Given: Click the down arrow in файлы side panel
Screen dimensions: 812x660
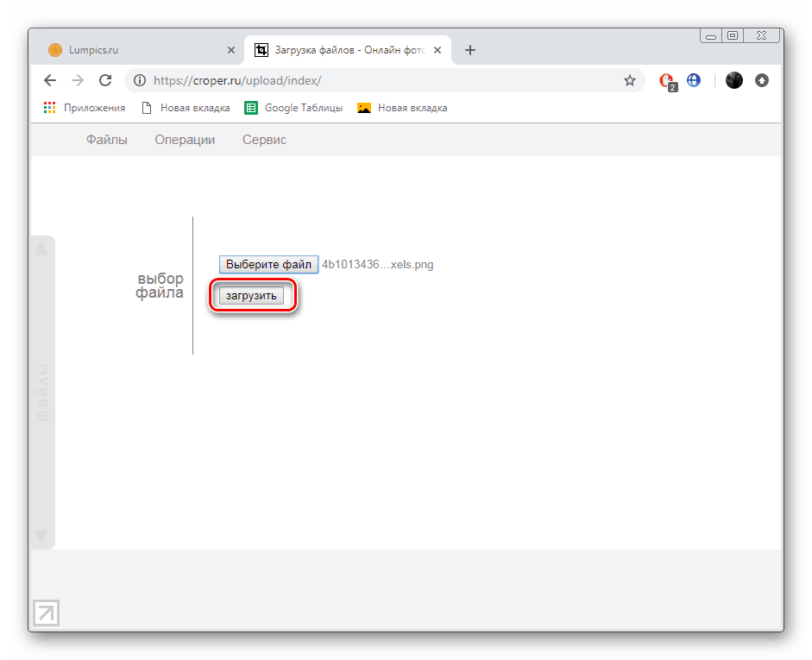Looking at the screenshot, I should pos(41,535).
